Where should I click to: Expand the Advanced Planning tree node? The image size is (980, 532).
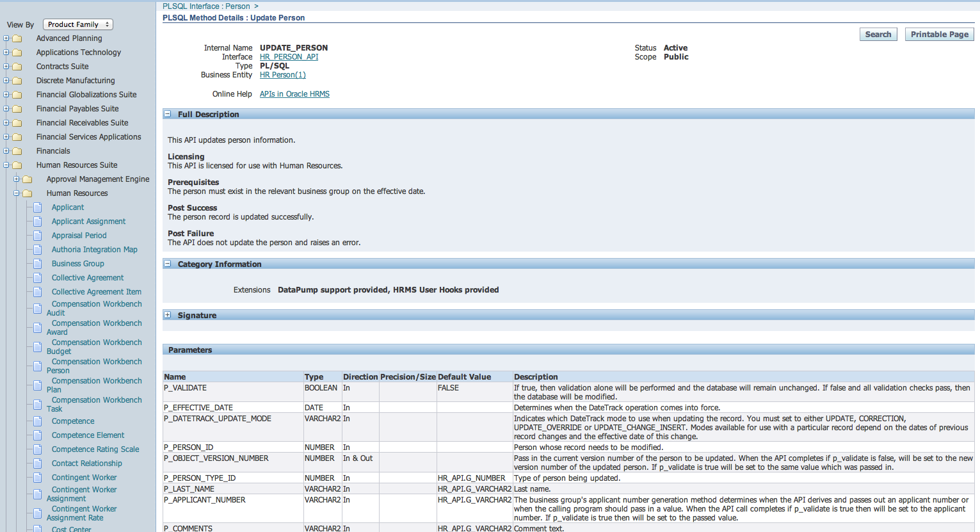click(5, 38)
